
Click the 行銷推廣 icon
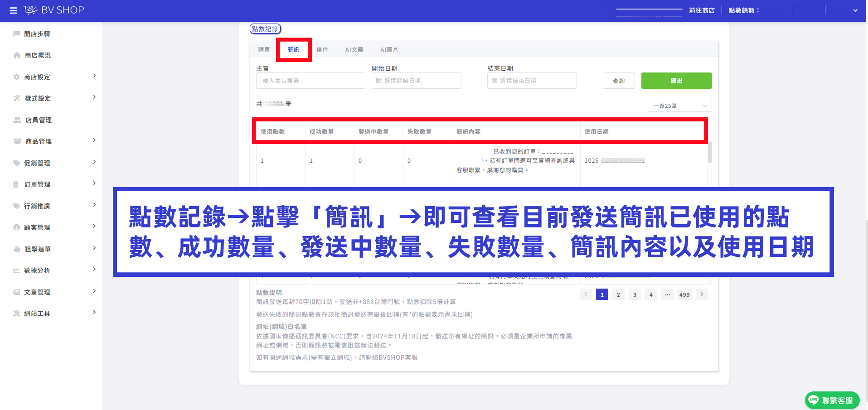(17, 206)
